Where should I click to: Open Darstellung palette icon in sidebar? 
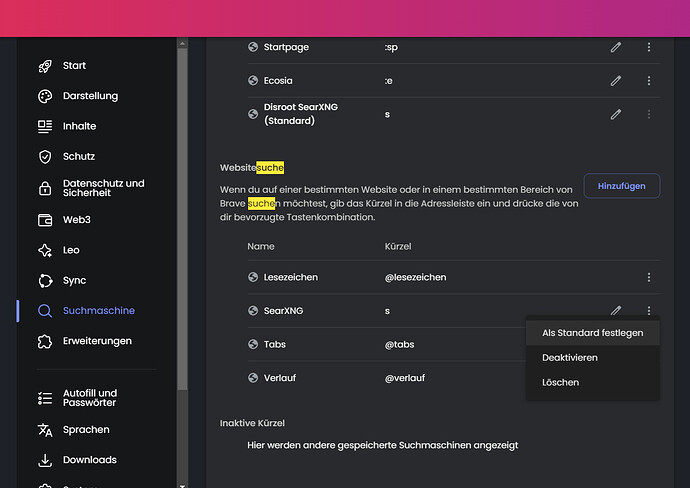[45, 96]
